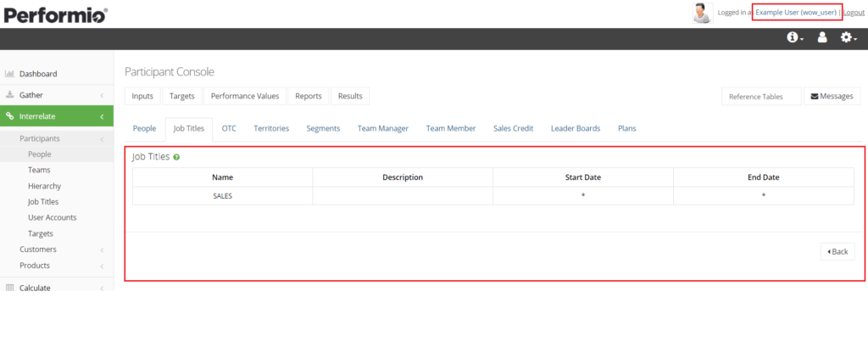Click the Logout link
Viewport: 868px width, 342px height.
pyautogui.click(x=854, y=12)
